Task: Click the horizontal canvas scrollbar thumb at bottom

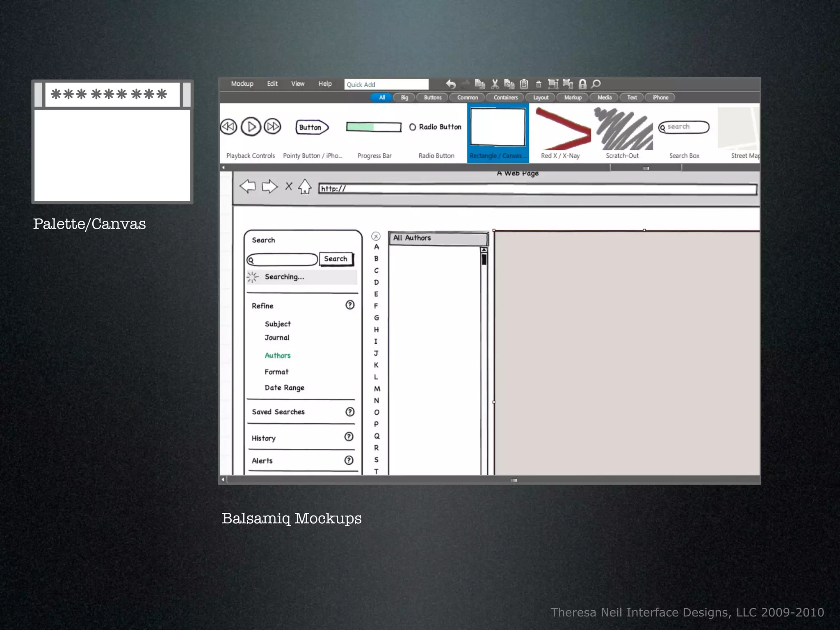Action: [514, 480]
